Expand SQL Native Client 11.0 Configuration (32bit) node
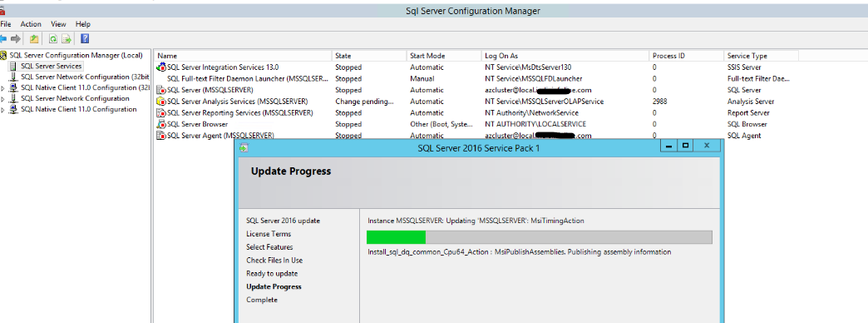Screen dimensions: 868x323 (3, 88)
